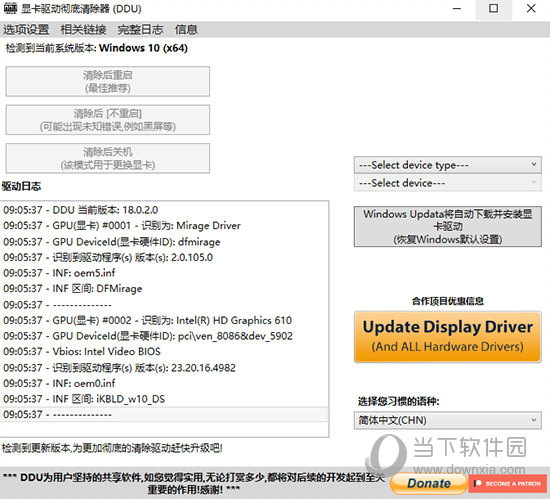
Task: Select log line INF: oem0.inf
Action: tap(163, 383)
